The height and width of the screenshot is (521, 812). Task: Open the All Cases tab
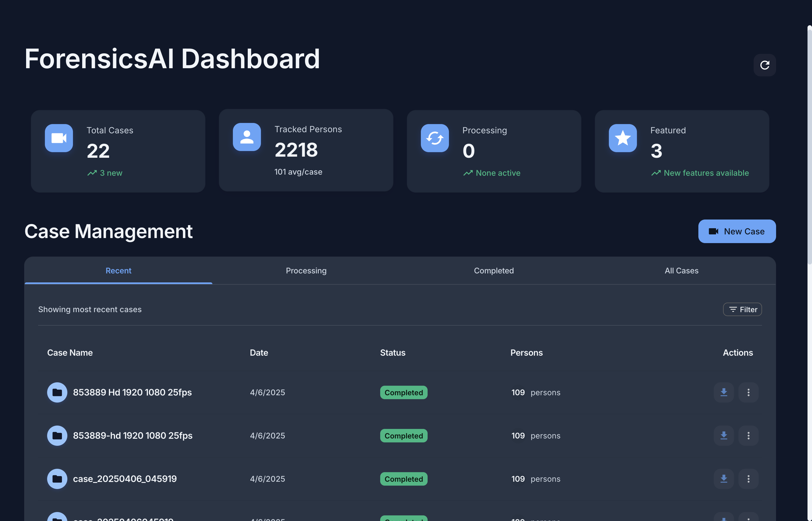681,271
